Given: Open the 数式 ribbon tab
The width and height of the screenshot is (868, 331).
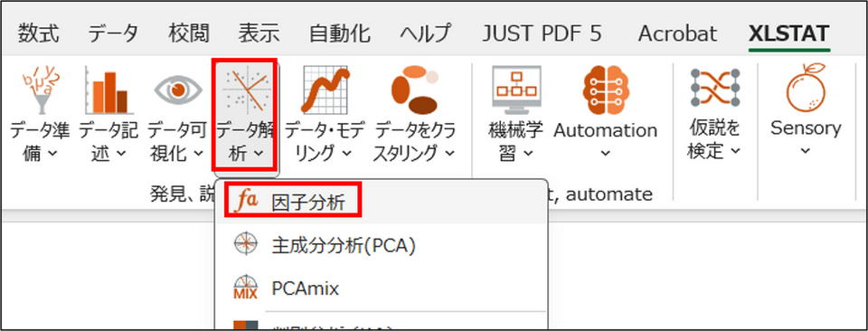Looking at the screenshot, I should pyautogui.click(x=38, y=33).
